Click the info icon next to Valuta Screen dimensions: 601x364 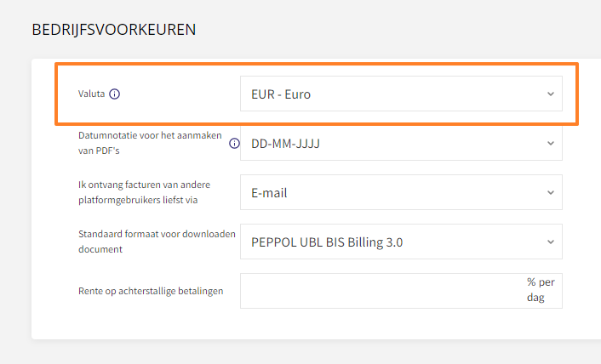click(114, 94)
